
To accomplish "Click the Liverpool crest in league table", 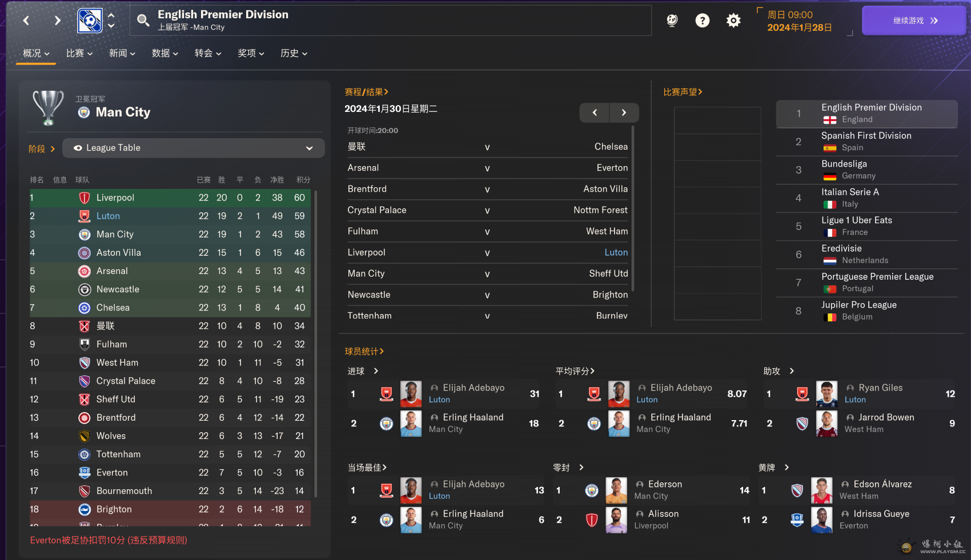I will pos(85,198).
